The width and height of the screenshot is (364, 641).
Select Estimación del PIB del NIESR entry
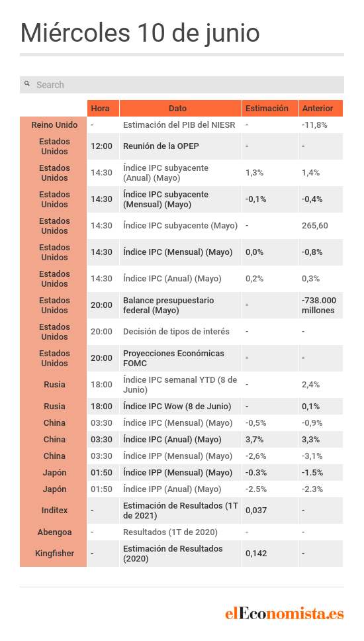(179, 125)
